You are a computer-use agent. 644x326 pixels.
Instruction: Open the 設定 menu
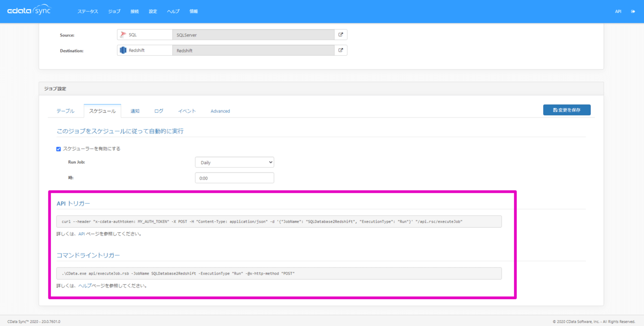point(153,11)
